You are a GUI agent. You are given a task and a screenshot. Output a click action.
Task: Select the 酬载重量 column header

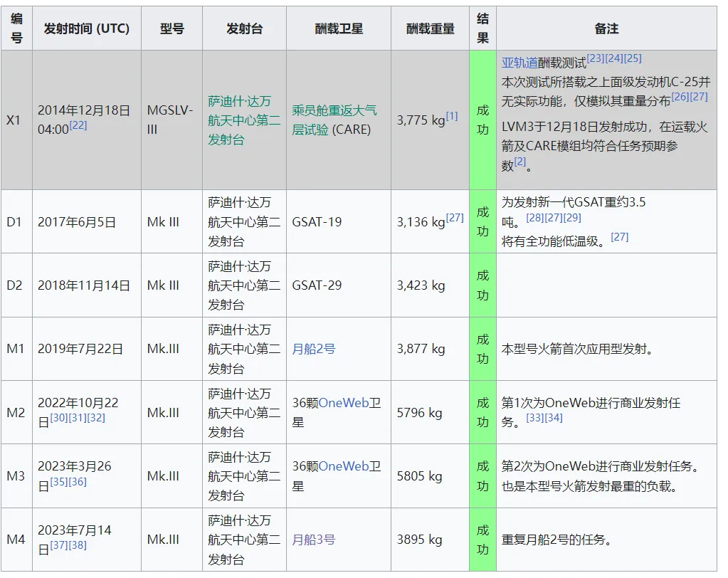coord(430,28)
